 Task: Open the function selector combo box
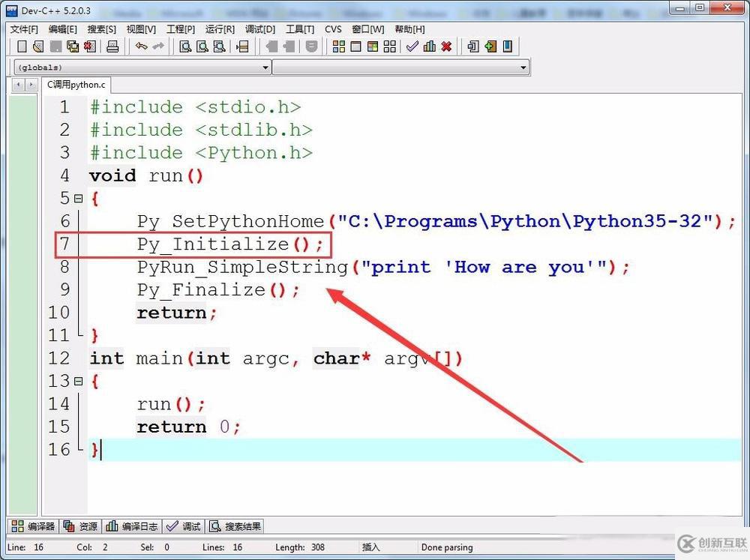(524, 67)
